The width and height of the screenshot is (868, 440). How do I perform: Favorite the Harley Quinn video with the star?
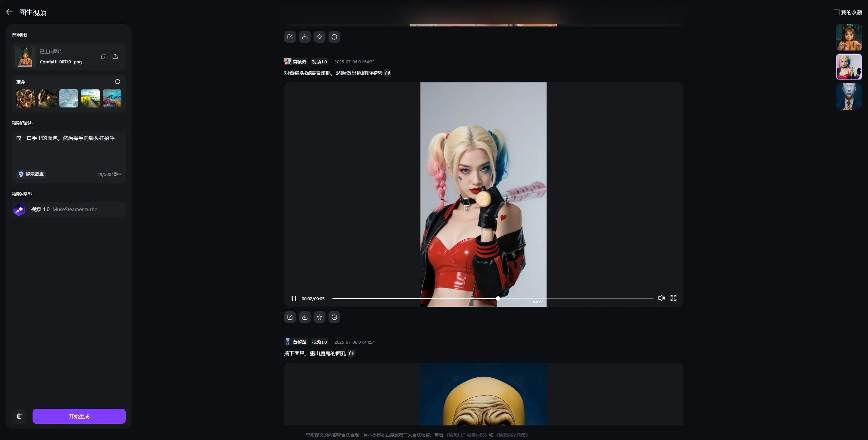point(319,317)
